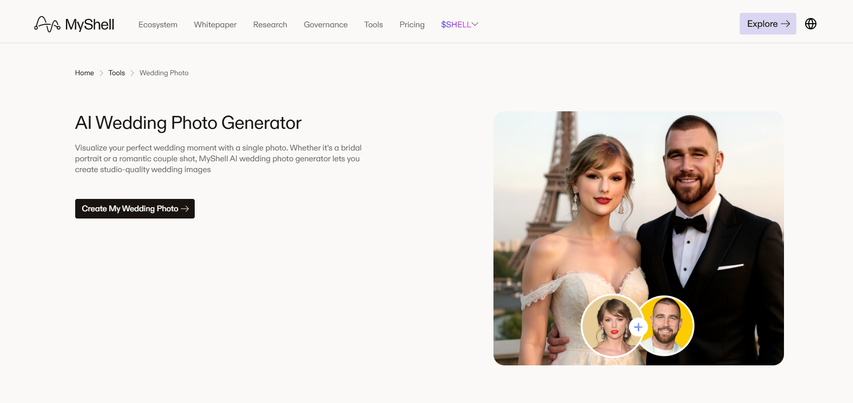Image resolution: width=853 pixels, height=403 pixels.
Task: Click the Explore button
Action: tap(768, 24)
